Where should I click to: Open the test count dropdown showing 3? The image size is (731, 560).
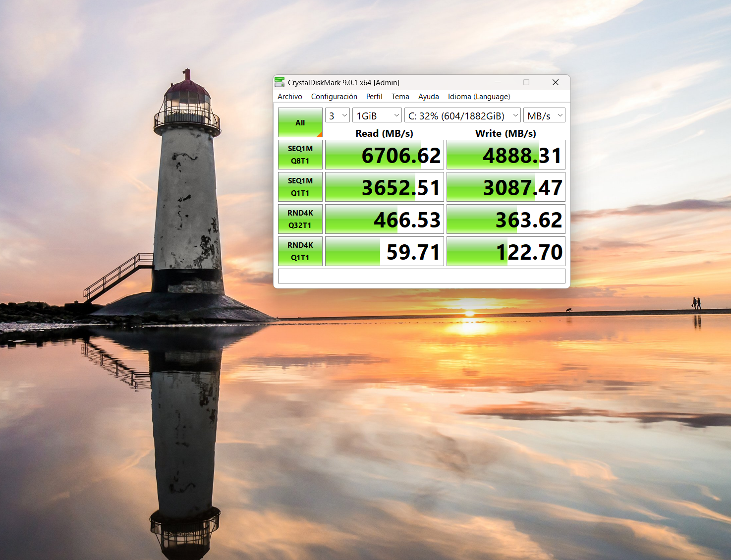[x=337, y=115]
